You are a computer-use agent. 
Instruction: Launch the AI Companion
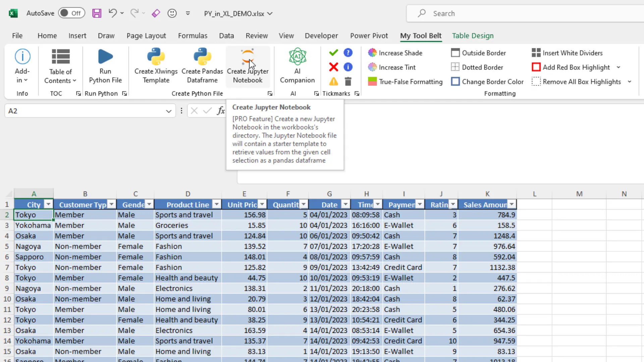click(297, 66)
